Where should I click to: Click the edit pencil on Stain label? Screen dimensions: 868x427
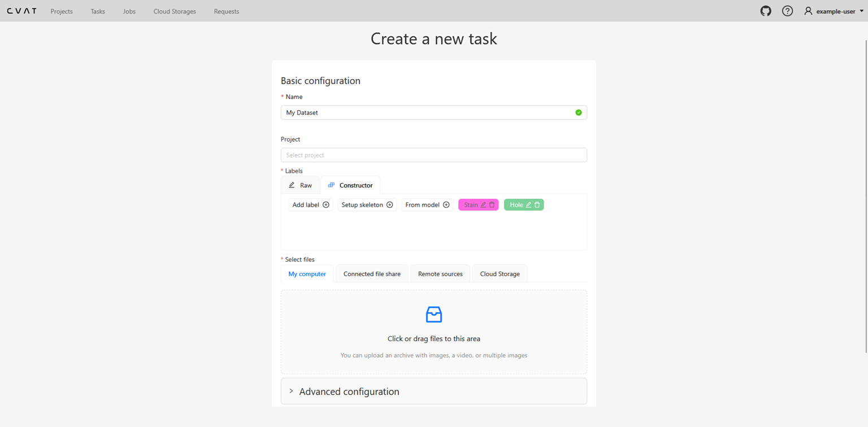[x=483, y=205]
